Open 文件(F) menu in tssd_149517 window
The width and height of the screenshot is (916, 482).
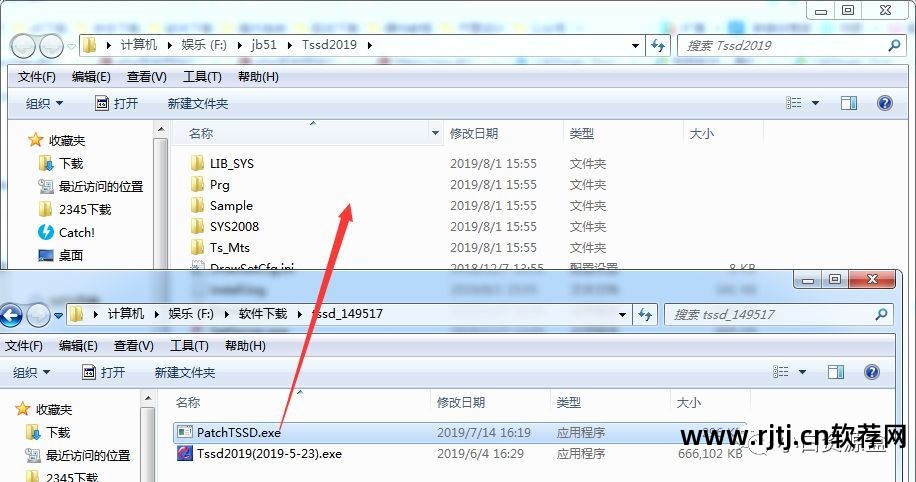pyautogui.click(x=24, y=346)
